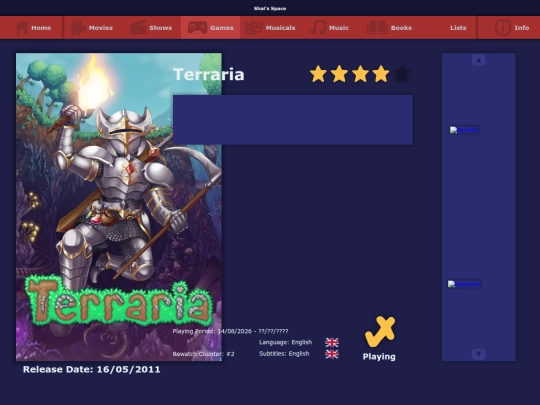Viewport: 540px width, 405px height.
Task: Click the Games controller icon
Action: pyautogui.click(x=197, y=28)
